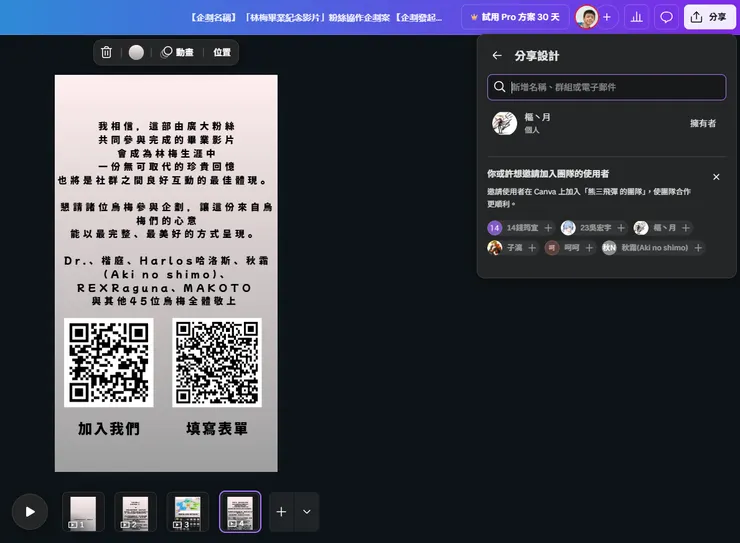Select page 4 thumbnail

(x=240, y=512)
